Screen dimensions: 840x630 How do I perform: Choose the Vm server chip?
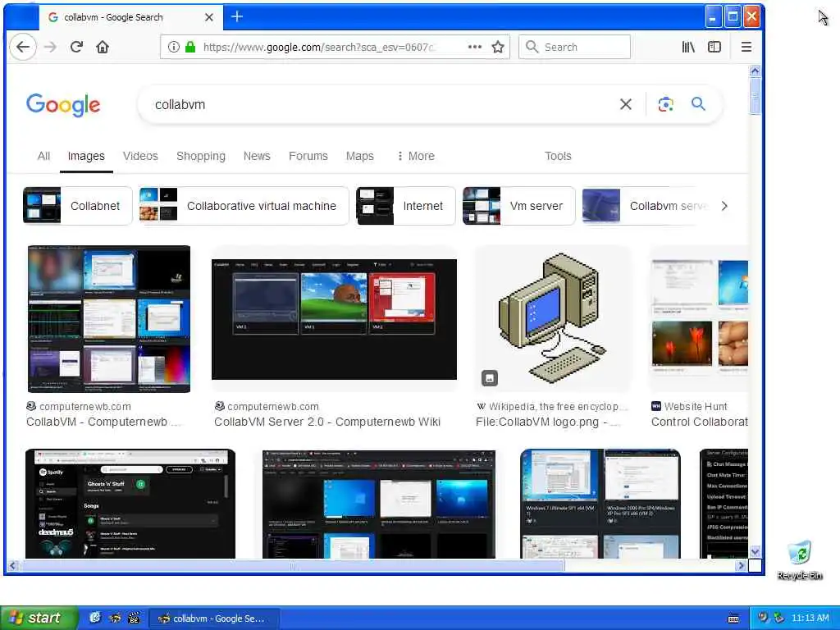click(x=518, y=206)
